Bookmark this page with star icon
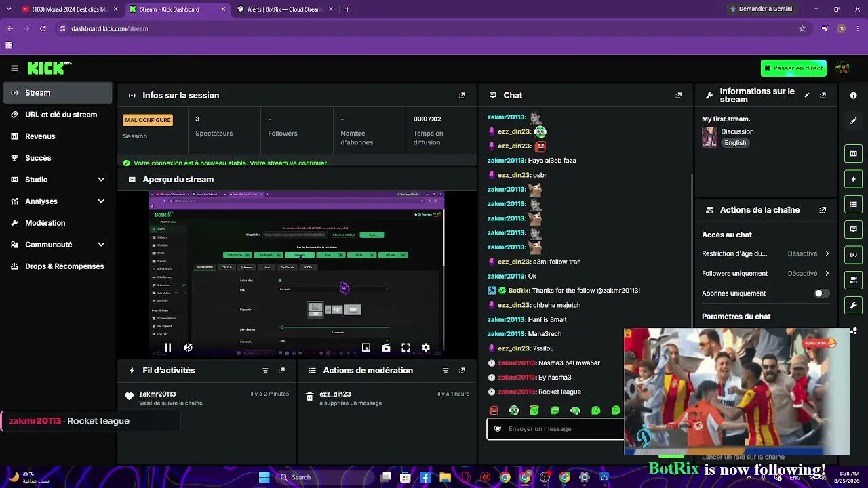The width and height of the screenshot is (868, 488). 802,28
